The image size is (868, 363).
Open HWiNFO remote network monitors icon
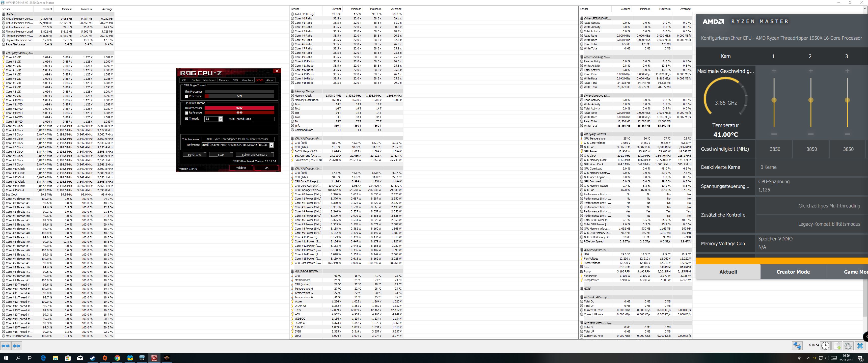pos(797,346)
